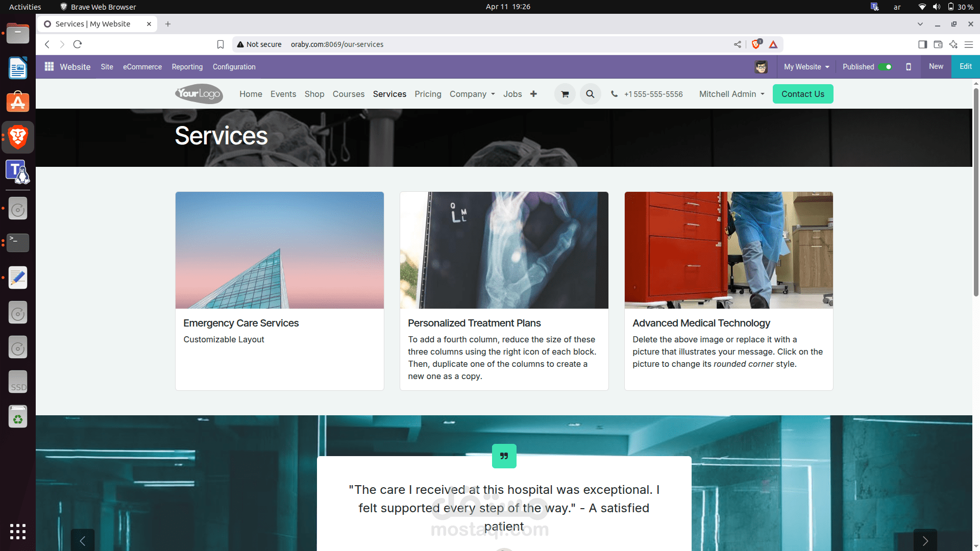Click the plus icon after Jobs
Viewport: 980px width, 551px height.
[533, 94]
